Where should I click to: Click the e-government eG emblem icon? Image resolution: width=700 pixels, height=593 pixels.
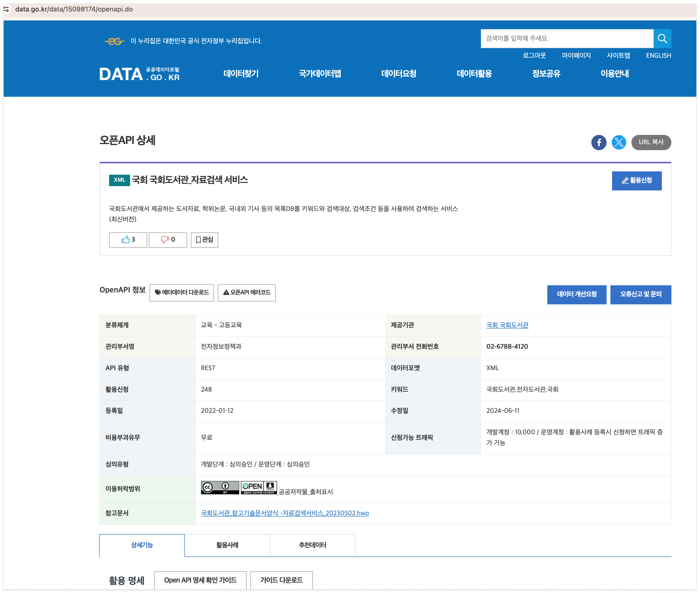click(115, 41)
